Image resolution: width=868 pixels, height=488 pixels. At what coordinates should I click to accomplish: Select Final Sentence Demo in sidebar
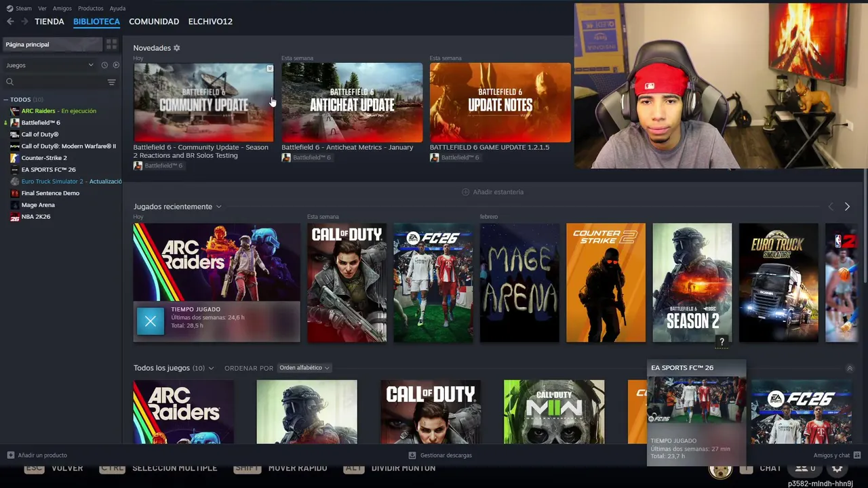pyautogui.click(x=50, y=193)
